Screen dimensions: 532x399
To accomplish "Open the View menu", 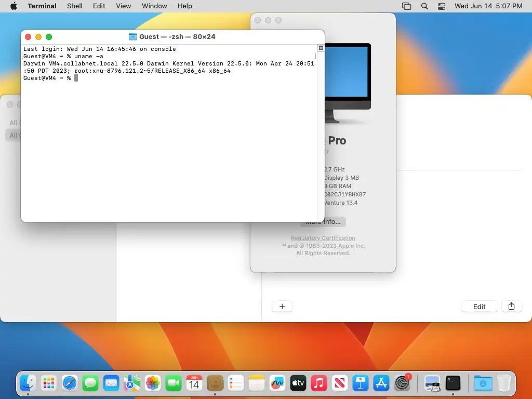I will [124, 6].
